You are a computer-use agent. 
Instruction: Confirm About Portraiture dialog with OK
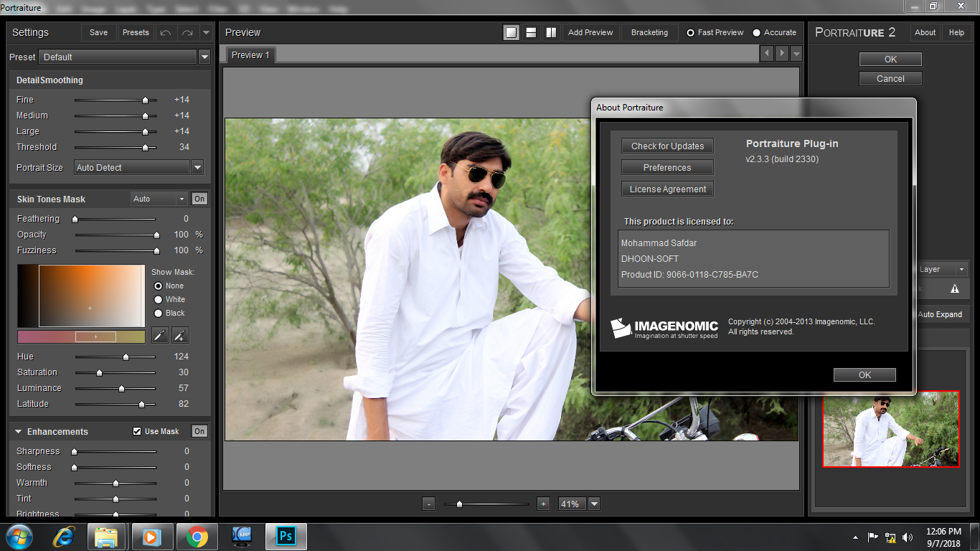coord(864,375)
